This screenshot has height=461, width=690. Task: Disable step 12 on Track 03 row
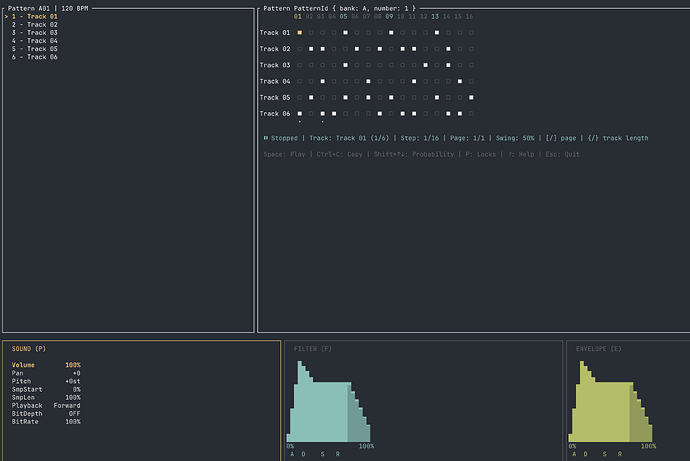(426, 65)
